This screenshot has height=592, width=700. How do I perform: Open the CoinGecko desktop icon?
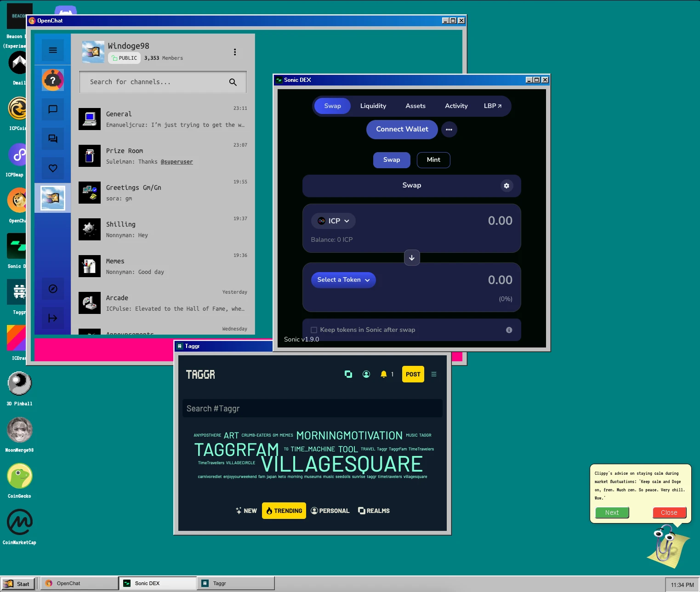[x=19, y=480]
